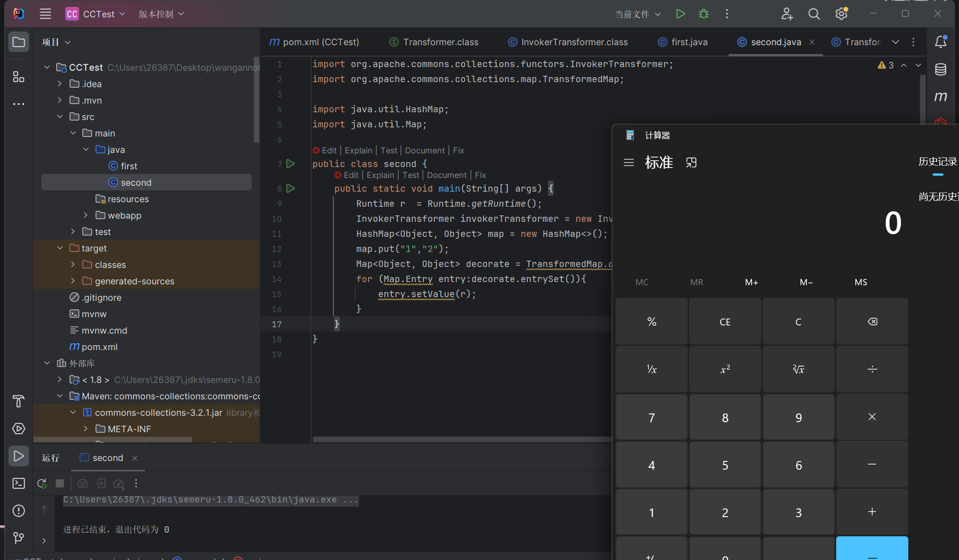
Task: Click calculator digit 7 button
Action: coord(652,418)
